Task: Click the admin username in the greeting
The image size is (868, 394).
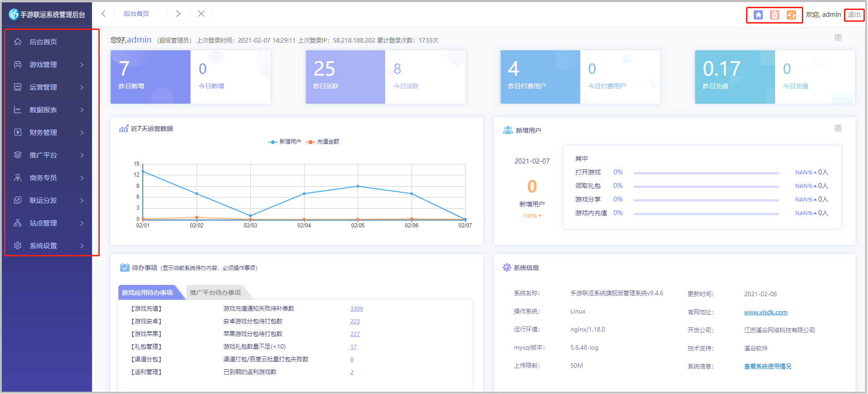Action: [139, 40]
